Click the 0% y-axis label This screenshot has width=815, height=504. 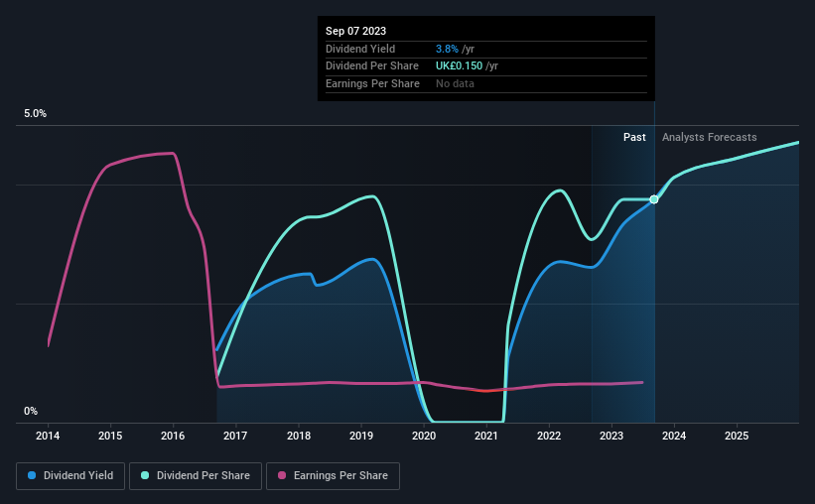coord(31,411)
